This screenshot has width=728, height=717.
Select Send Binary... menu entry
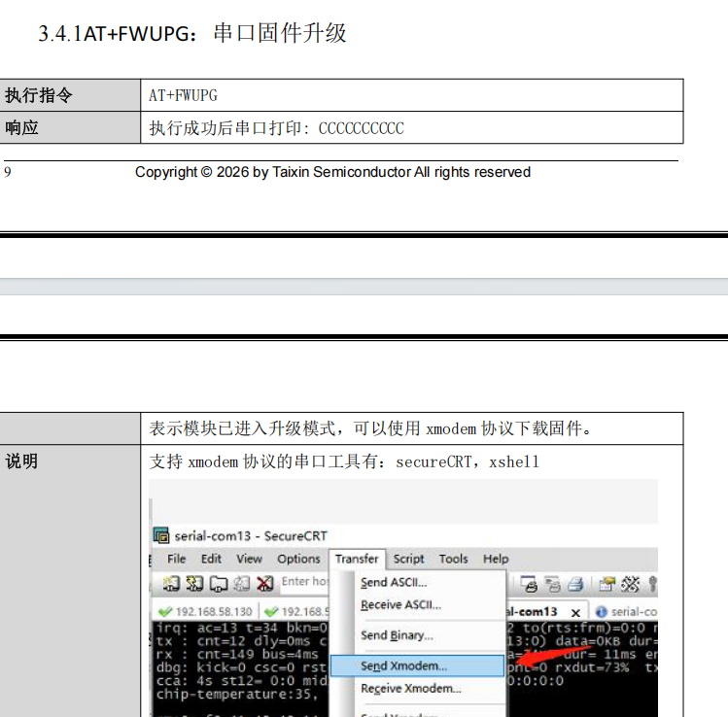point(397,635)
